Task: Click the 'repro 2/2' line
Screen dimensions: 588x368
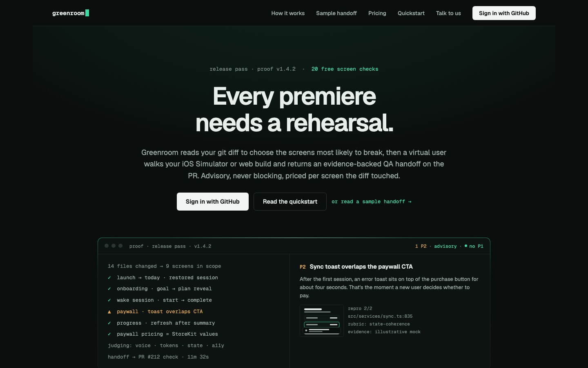Action: 360,309
